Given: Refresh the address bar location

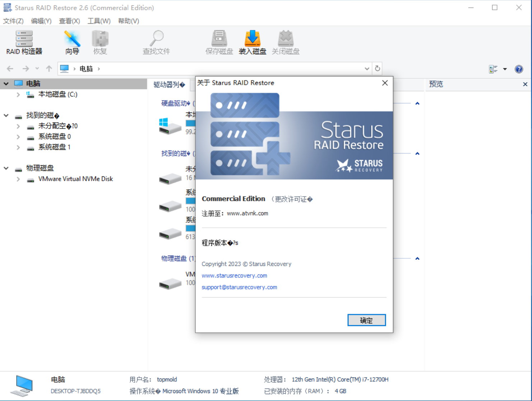Looking at the screenshot, I should tap(377, 68).
